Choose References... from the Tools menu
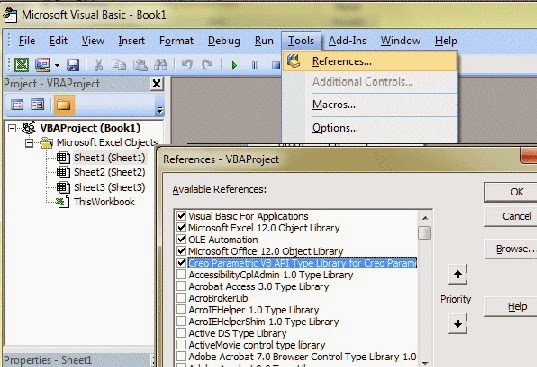This screenshot has height=367, width=537. coord(370,61)
